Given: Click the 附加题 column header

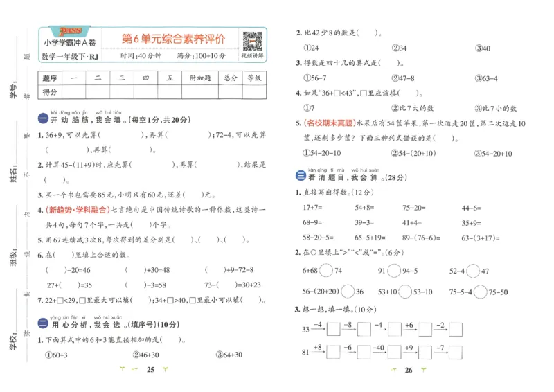Looking at the screenshot, I should 200,78.
